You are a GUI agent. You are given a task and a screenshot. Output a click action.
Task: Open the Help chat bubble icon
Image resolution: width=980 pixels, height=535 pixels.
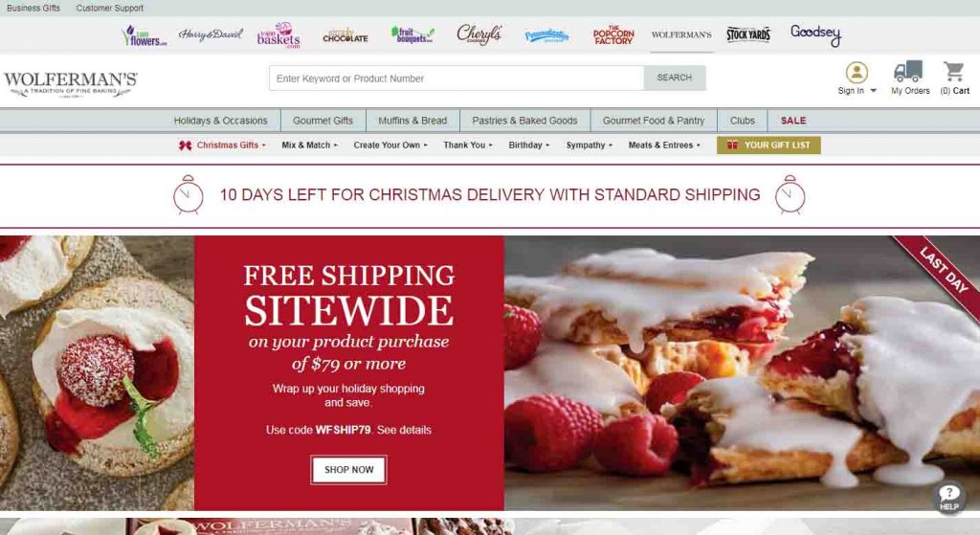tap(948, 497)
